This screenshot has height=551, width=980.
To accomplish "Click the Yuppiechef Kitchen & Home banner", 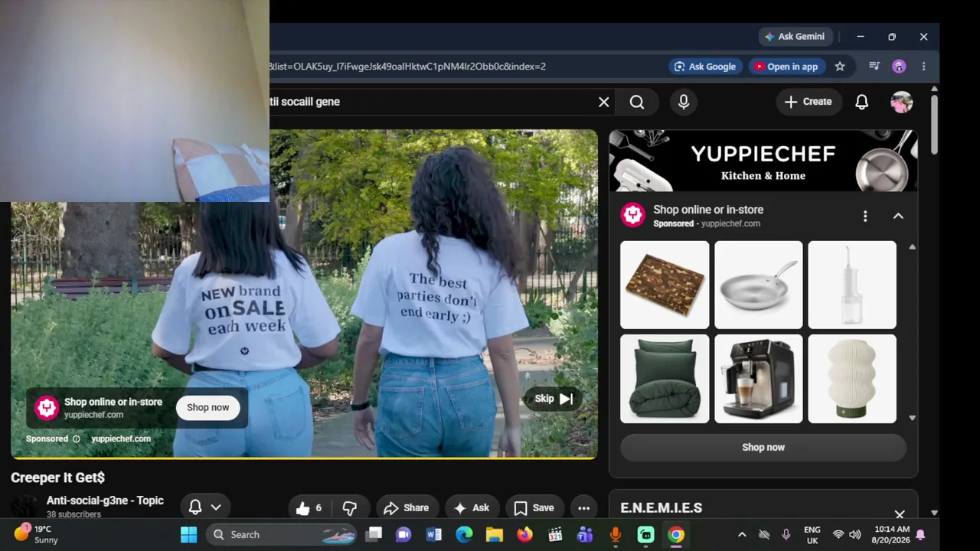I will click(763, 161).
